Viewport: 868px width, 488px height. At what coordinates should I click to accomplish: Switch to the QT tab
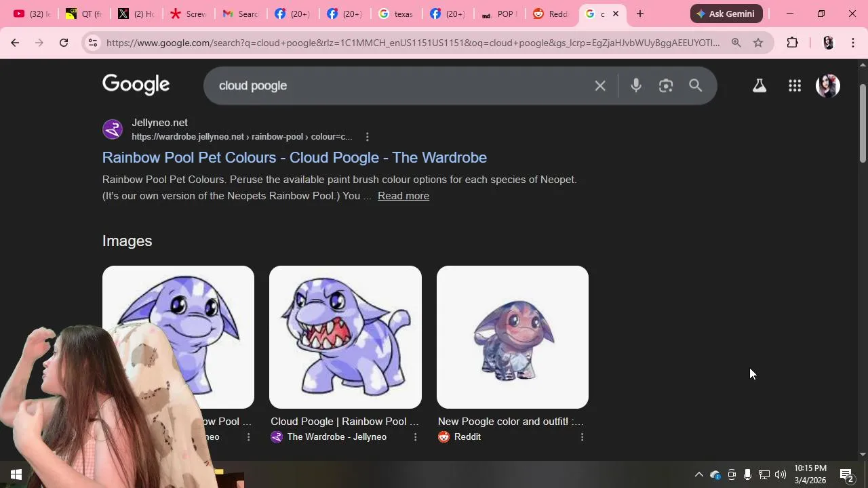point(83,14)
